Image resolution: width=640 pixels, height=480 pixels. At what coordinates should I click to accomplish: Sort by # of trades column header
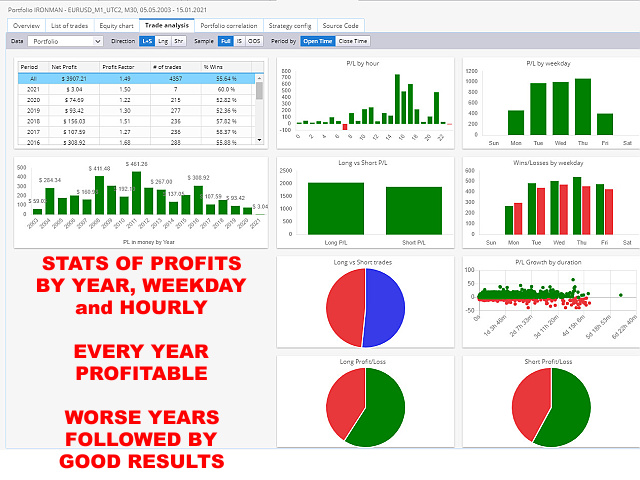click(176, 67)
